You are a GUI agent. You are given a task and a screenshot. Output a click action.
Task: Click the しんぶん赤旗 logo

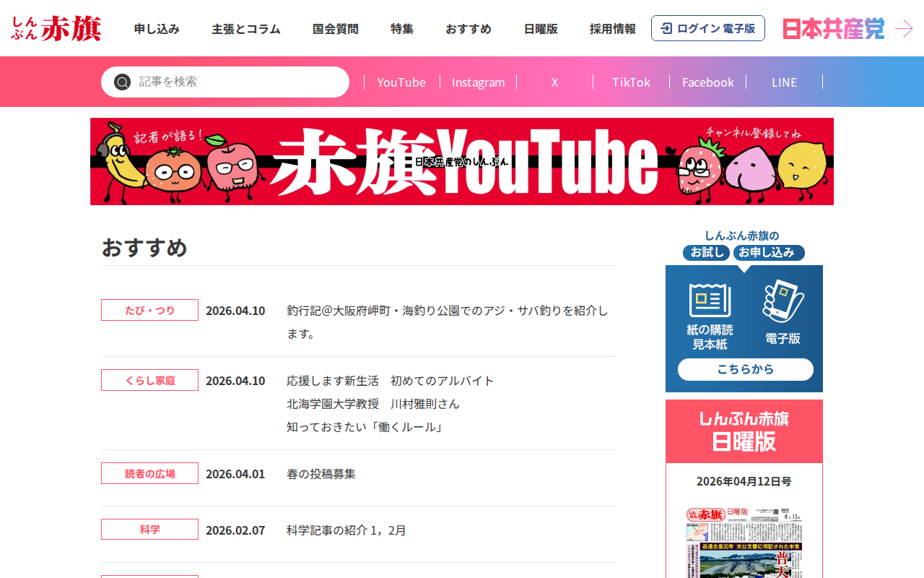pos(56,28)
